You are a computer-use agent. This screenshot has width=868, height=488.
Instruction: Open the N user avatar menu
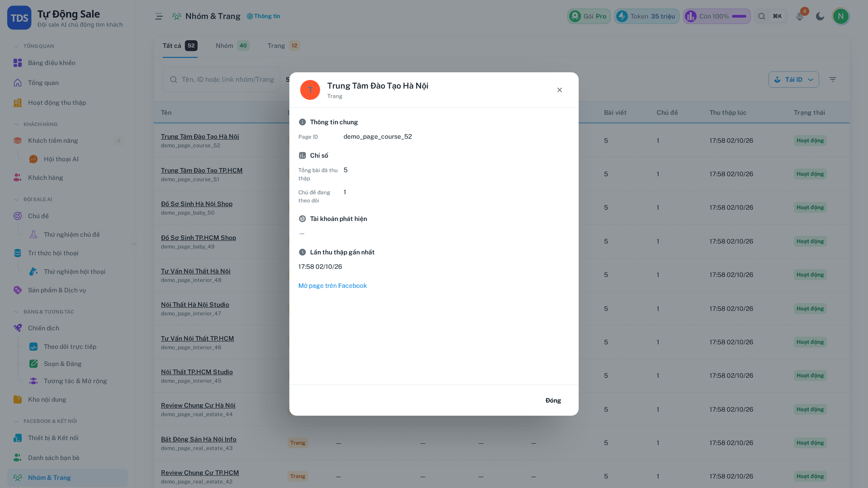(x=841, y=16)
